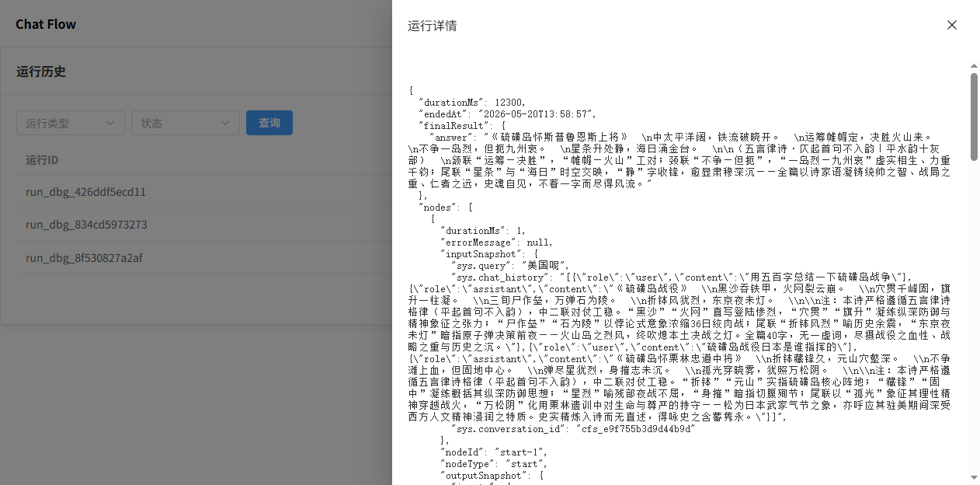Click the "nodeId": "start-1" line
The width and height of the screenshot is (980, 485).
click(494, 452)
